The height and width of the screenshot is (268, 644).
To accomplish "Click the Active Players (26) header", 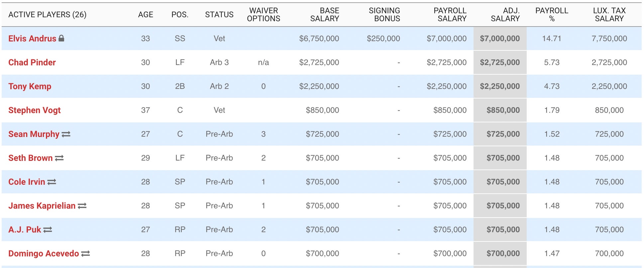I will click(47, 15).
